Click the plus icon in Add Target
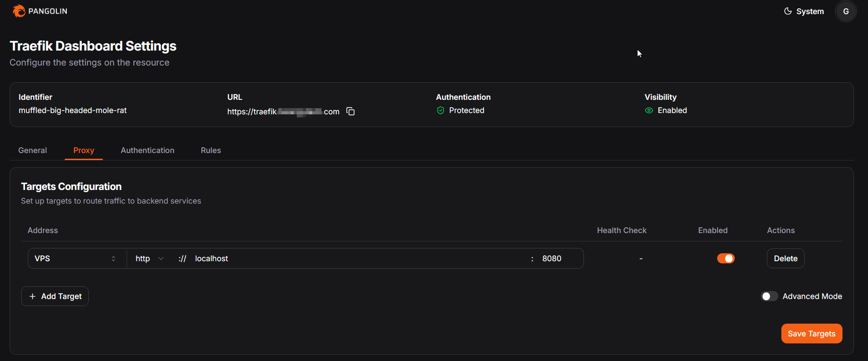 point(33,296)
